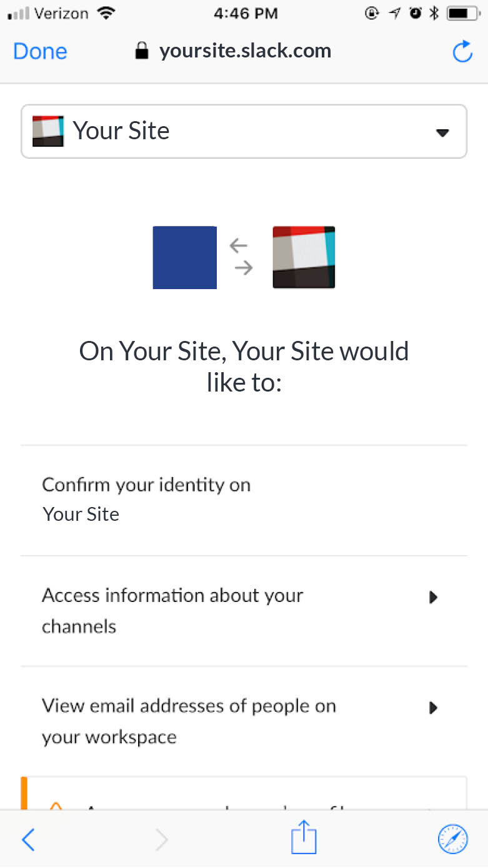Expand email addresses permission arrow
The width and height of the screenshot is (488, 868).
433,708
